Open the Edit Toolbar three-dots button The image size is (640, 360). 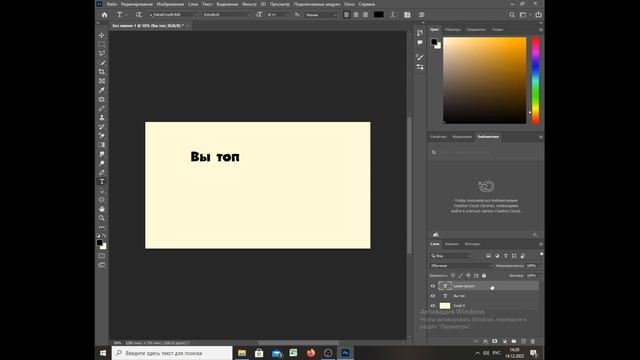(x=102, y=227)
